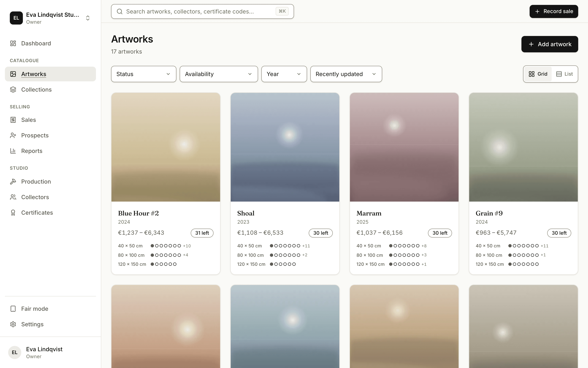This screenshot has height=368, width=588.
Task: Open the Collectors page
Action: coord(50,197)
